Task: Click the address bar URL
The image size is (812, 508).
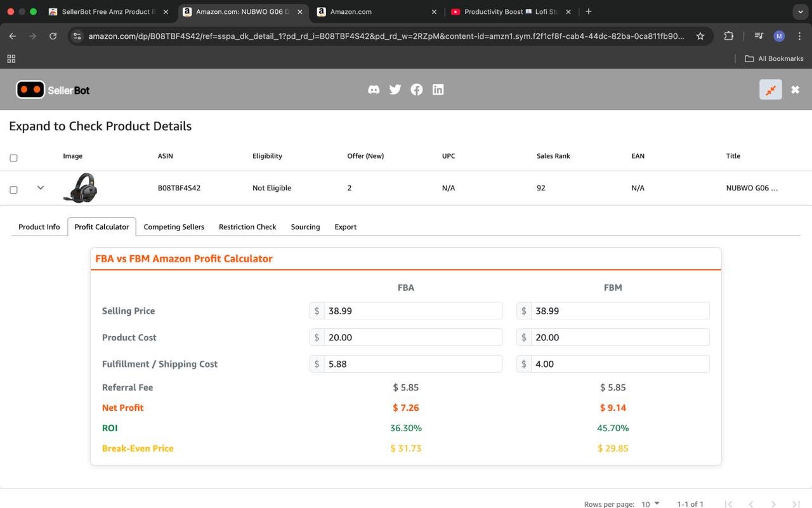Action: (386, 36)
